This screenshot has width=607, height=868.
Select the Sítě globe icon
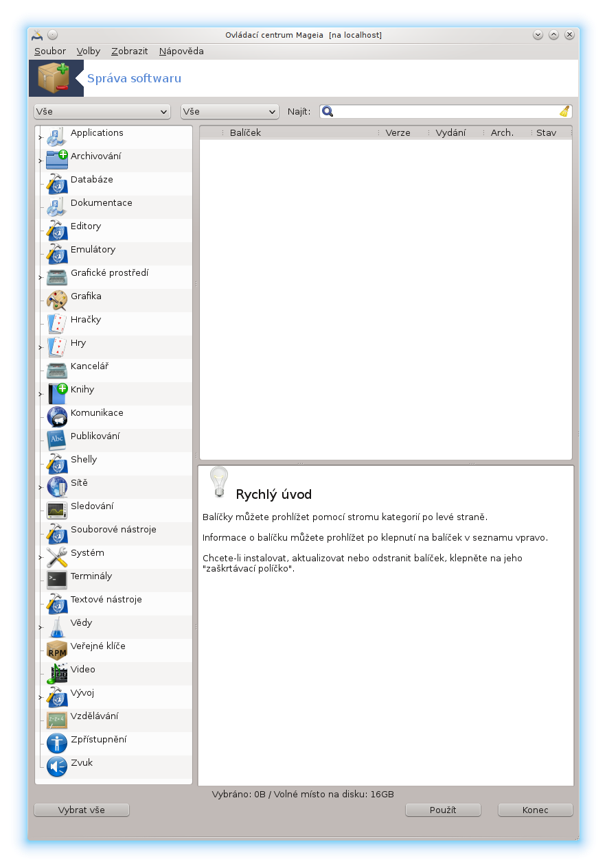coord(57,487)
